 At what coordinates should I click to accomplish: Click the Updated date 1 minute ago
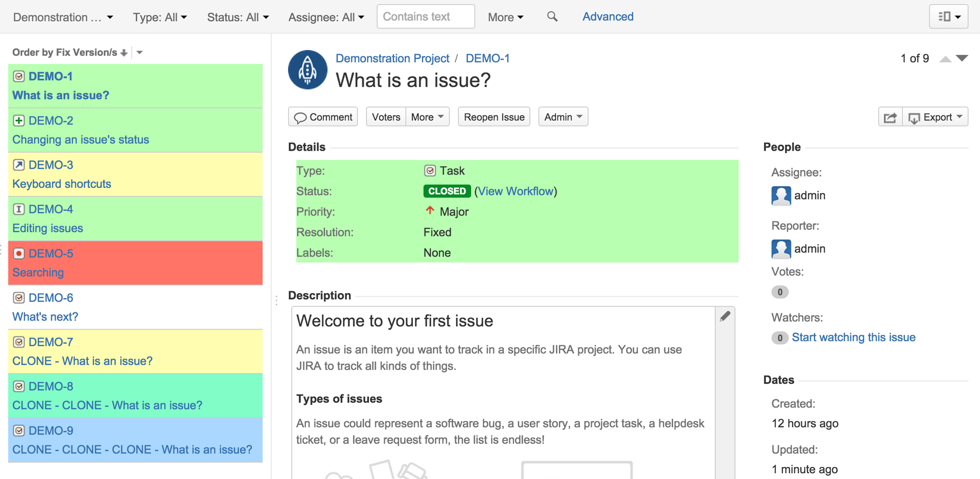[x=804, y=469]
